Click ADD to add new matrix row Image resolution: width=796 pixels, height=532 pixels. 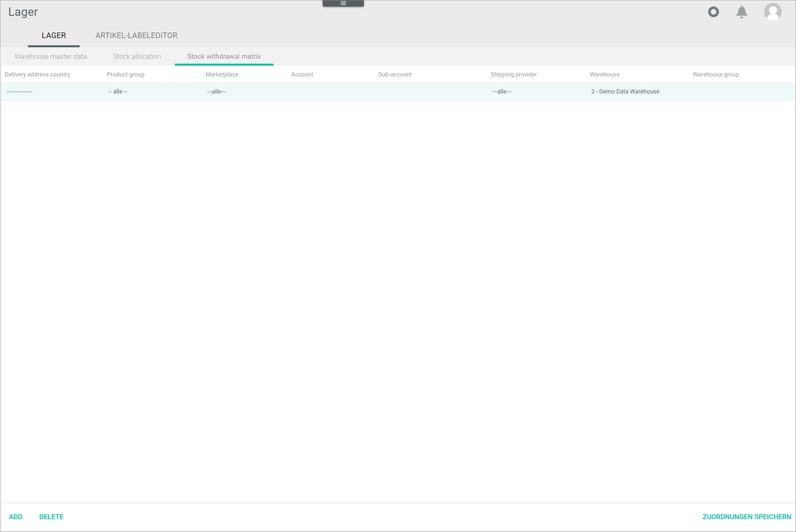(x=15, y=516)
